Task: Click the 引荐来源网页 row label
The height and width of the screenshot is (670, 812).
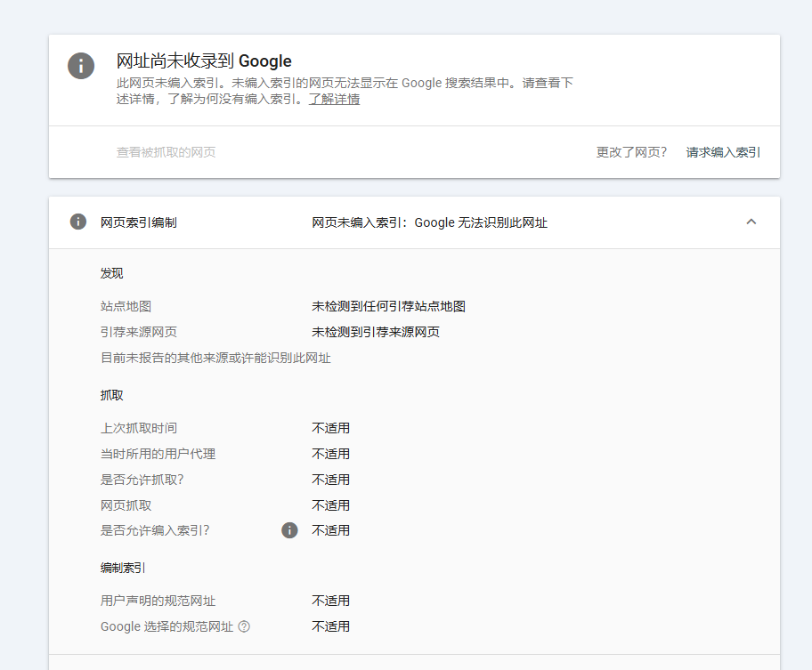Action: (139, 332)
